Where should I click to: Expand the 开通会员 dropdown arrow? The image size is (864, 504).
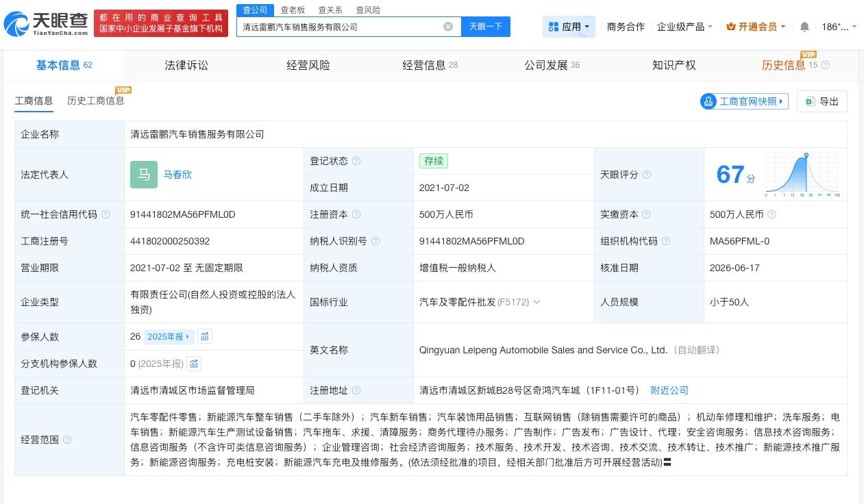tap(783, 27)
